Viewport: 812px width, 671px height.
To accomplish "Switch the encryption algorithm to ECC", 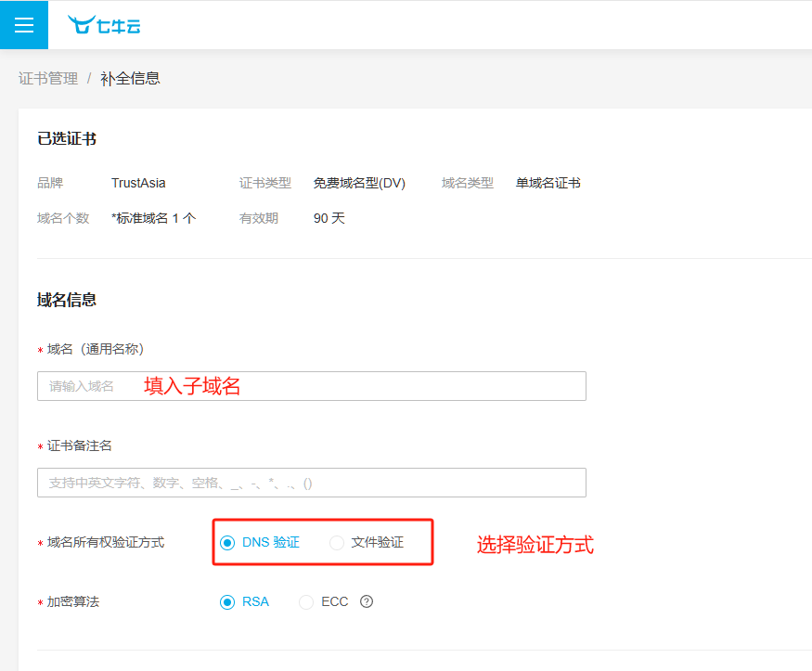I will (x=306, y=602).
